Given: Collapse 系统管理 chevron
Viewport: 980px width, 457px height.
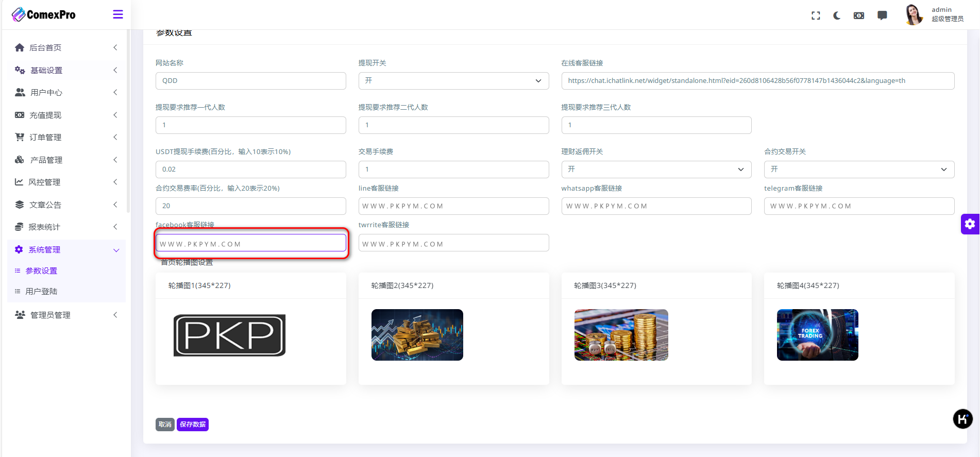Looking at the screenshot, I should tap(116, 250).
